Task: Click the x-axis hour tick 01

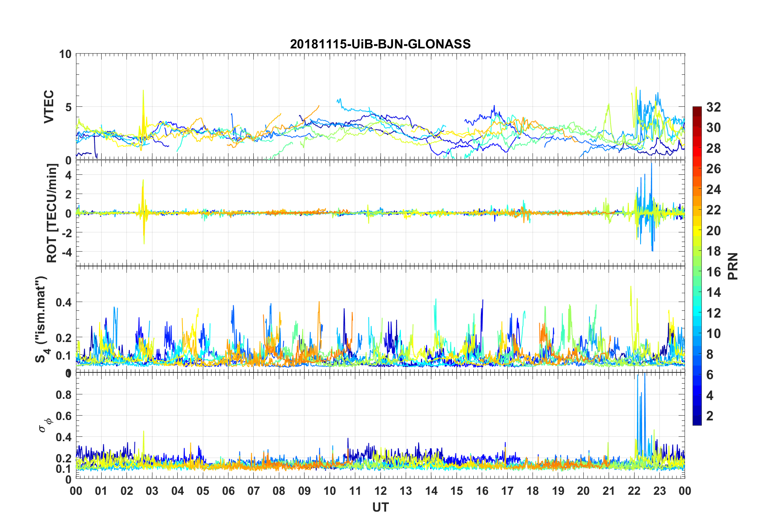Action: [101, 491]
